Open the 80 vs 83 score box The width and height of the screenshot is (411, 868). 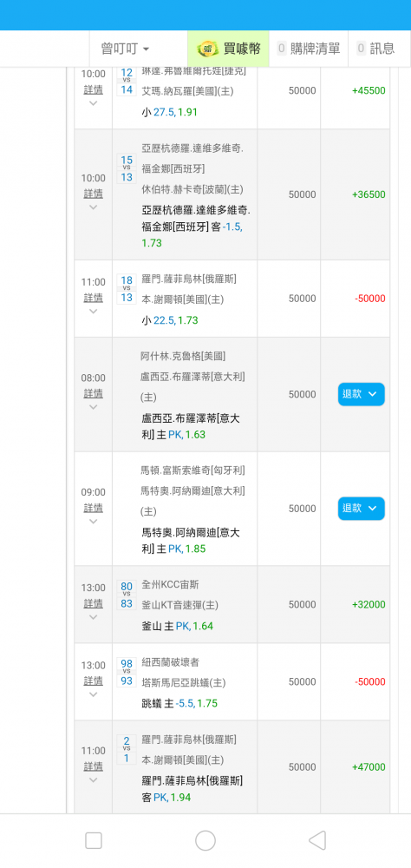pyautogui.click(x=127, y=595)
